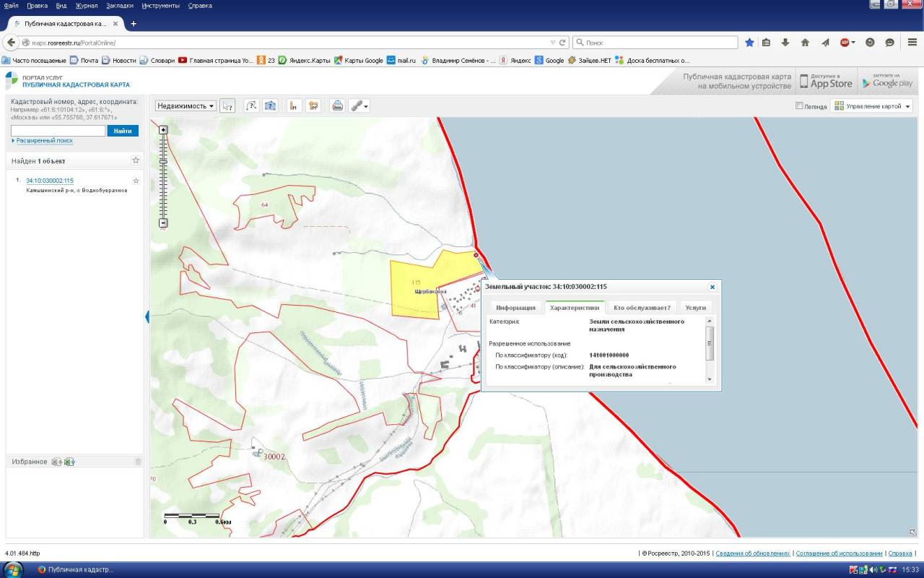Open the Закладки menu
The width and height of the screenshot is (924, 578).
(x=119, y=5)
